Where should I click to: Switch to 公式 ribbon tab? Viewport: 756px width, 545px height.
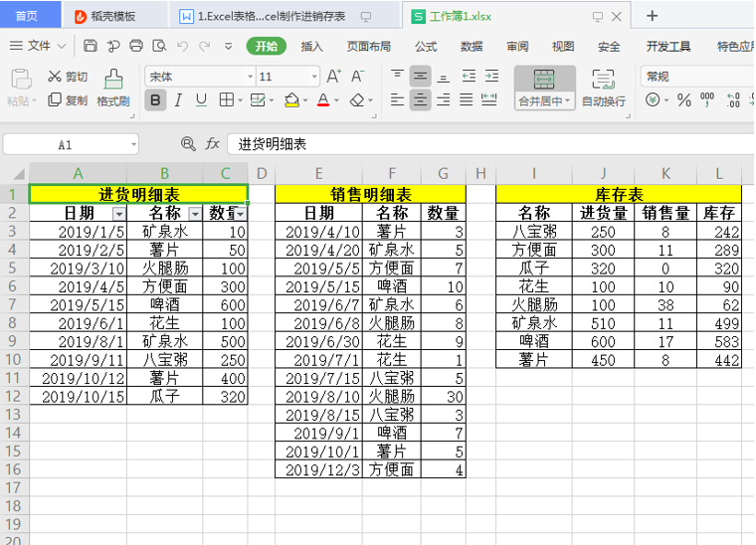(426, 47)
